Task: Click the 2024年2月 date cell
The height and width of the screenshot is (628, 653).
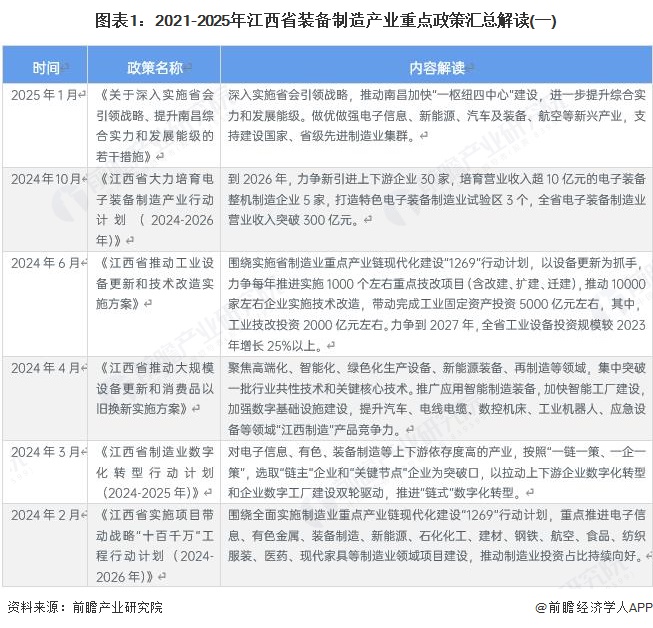Action: [x=46, y=514]
